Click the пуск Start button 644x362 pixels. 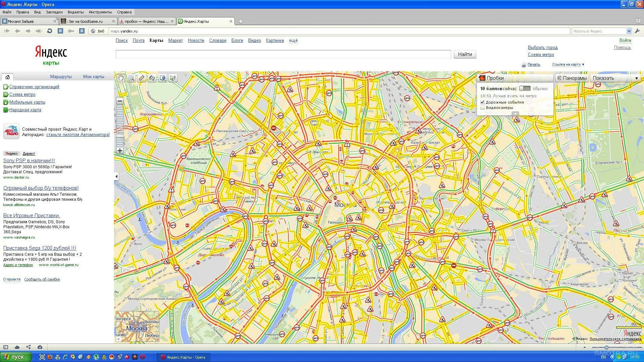(16, 357)
